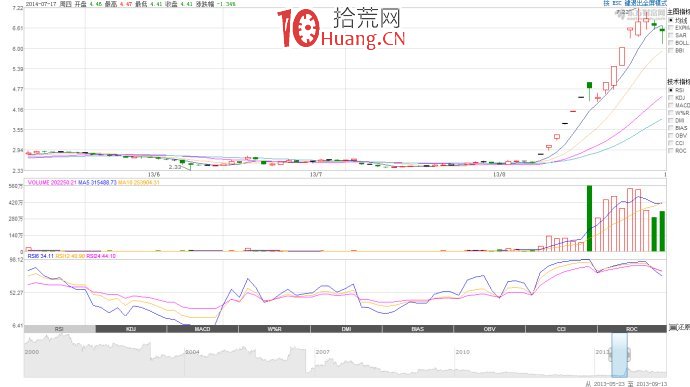Switch to the OBV tab in bottom bar
690x387 pixels.
(x=489, y=329)
